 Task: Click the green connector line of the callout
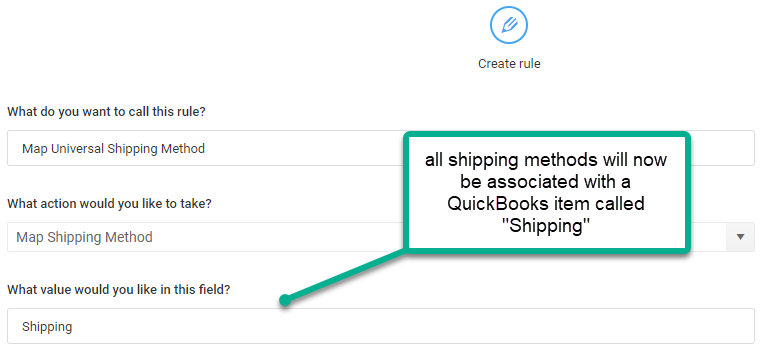[x=346, y=276]
